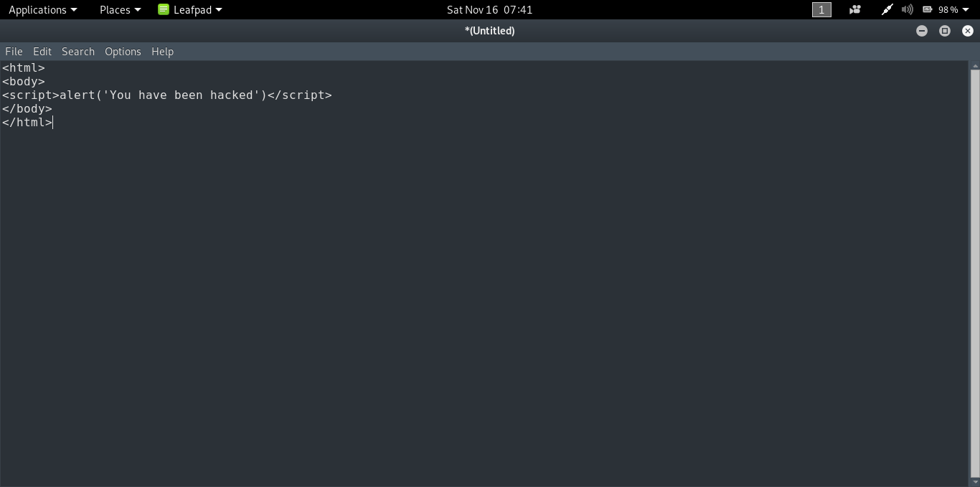The image size is (980, 487).
Task: Click the vertical scrollbar up arrow
Action: pos(975,65)
